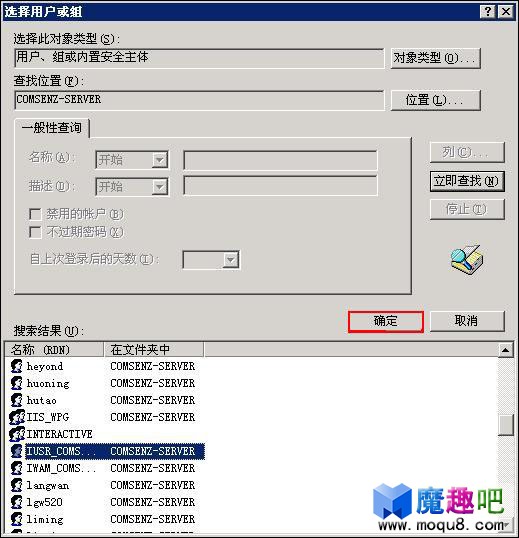This screenshot has width=519, height=538.
Task: Click the user icon beside huoning
Action: (x=16, y=383)
